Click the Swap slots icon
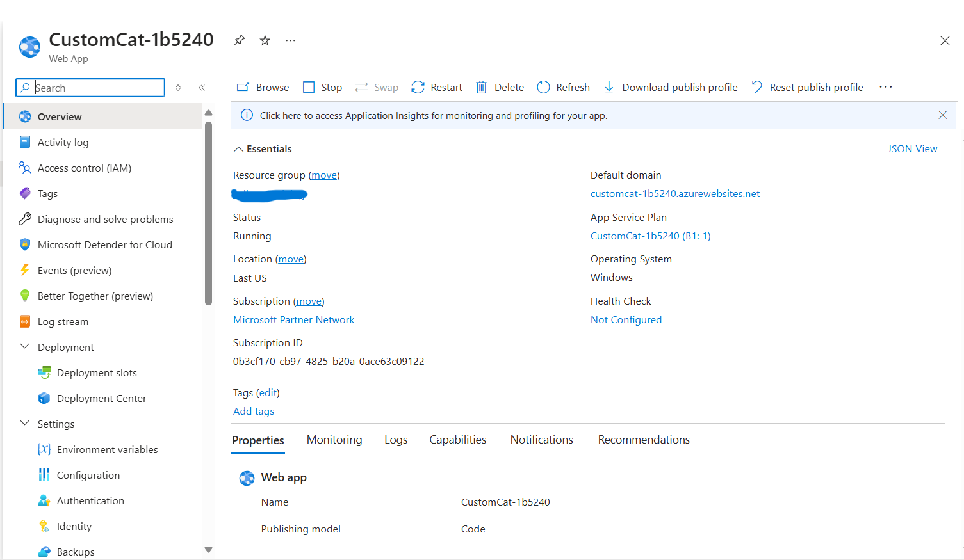Screen dimensions: 964x560 [x=361, y=87]
